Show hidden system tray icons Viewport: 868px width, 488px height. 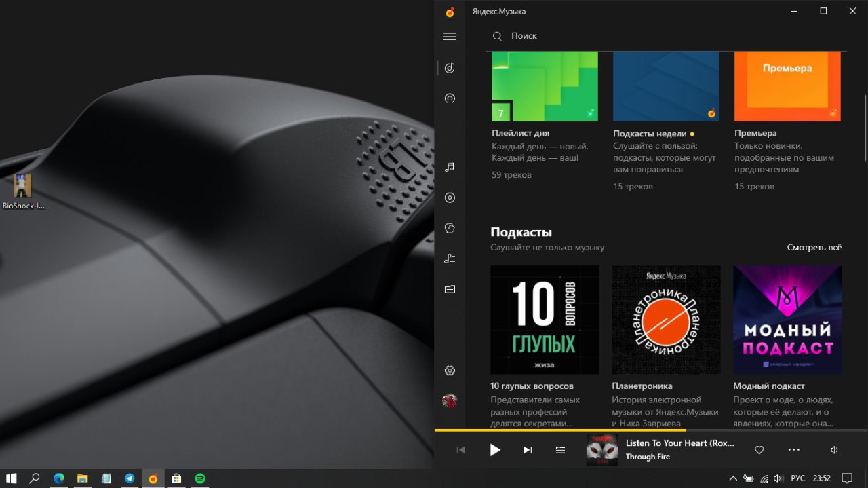[x=732, y=478]
